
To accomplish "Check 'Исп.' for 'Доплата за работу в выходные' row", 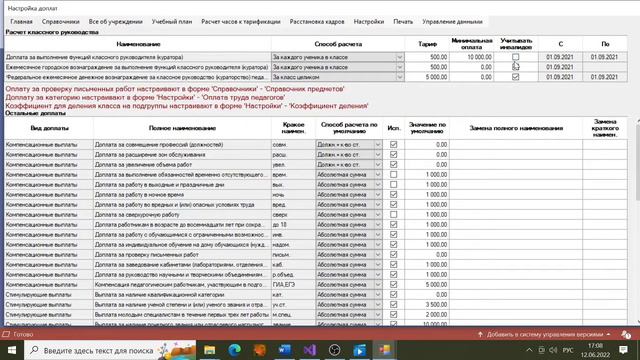I will click(393, 184).
